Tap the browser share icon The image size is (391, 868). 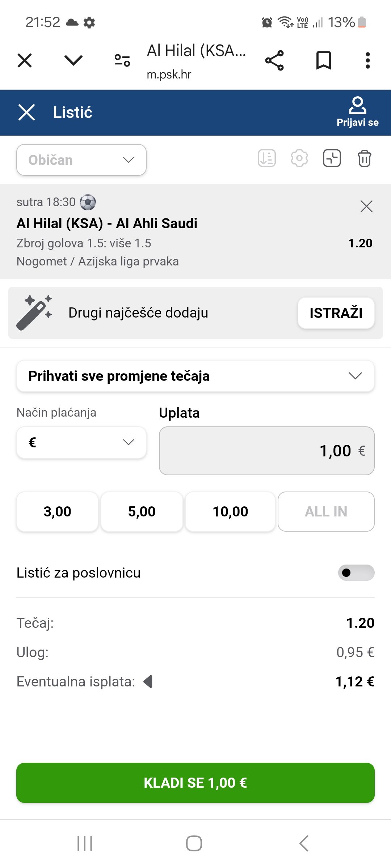pos(274,60)
